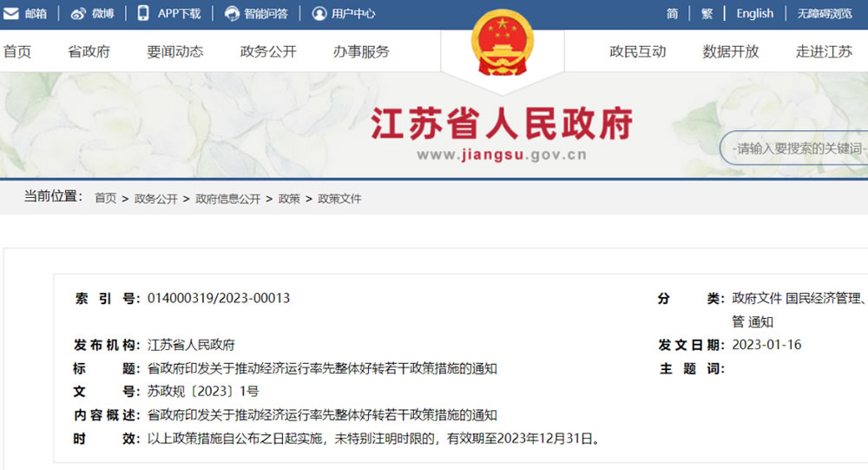Enable 无障碍浏览 accessibility mode
Image resolution: width=868 pixels, height=470 pixels.
[825, 13]
